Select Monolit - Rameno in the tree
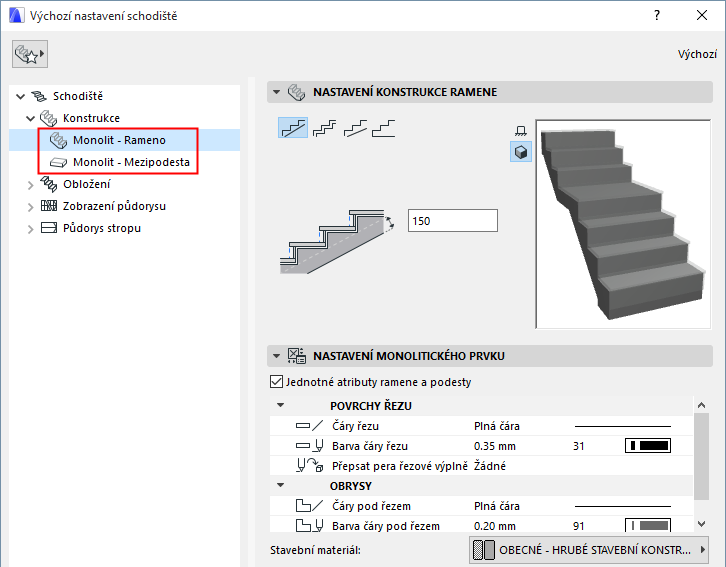 pyautogui.click(x=119, y=140)
